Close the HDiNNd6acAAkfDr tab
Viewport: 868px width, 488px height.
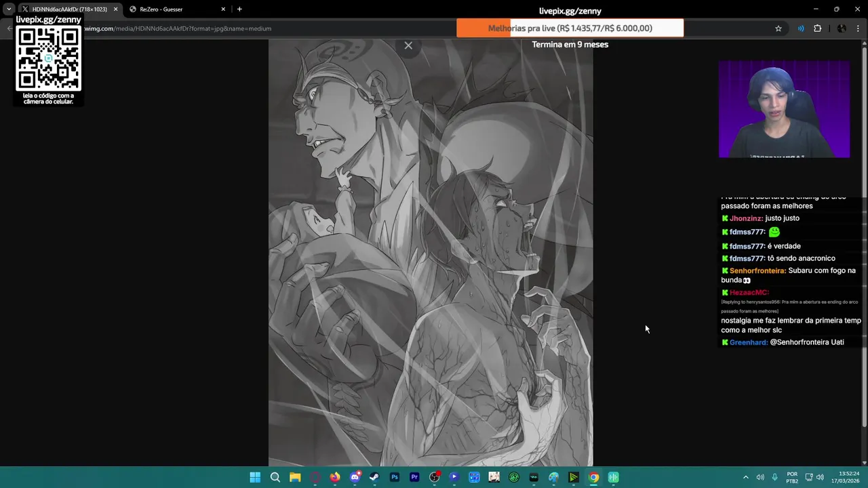tap(115, 9)
